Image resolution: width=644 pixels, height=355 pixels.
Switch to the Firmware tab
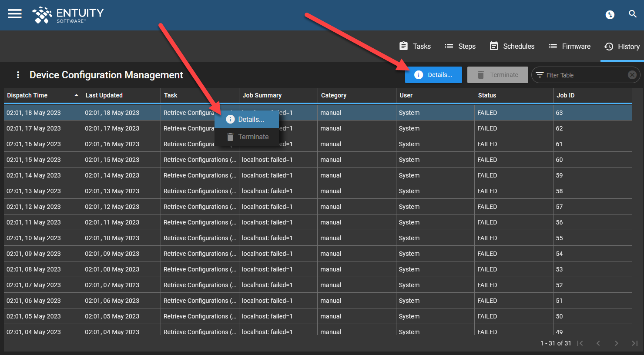[570, 46]
